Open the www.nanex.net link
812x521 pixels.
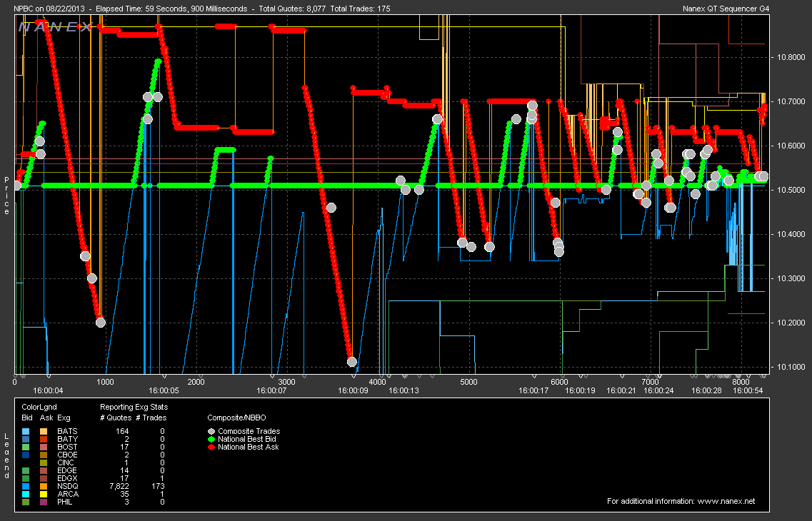pos(726,501)
